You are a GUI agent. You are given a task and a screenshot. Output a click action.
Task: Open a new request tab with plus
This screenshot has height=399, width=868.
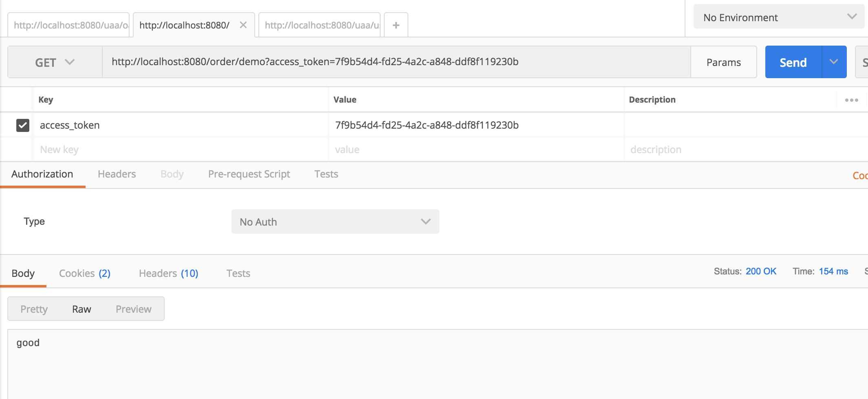tap(396, 25)
